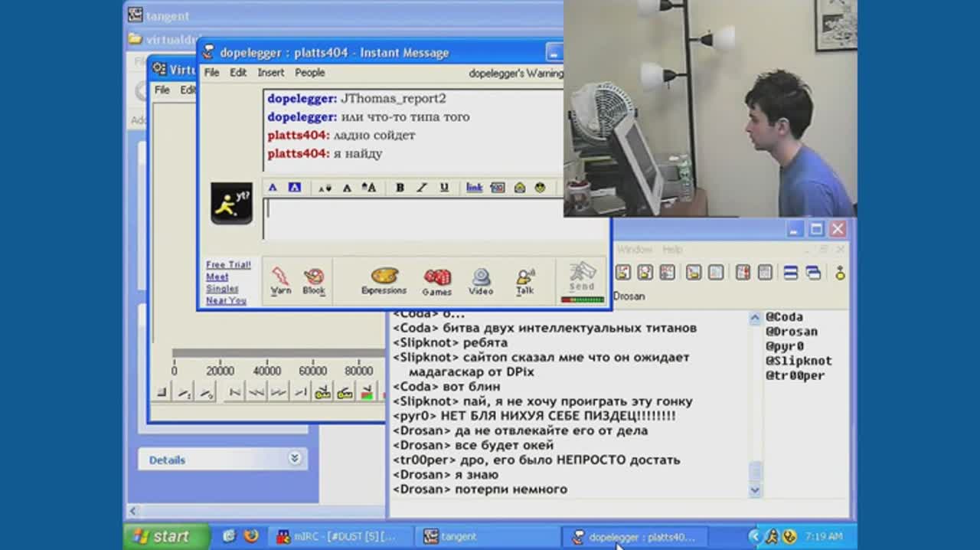Open the People menu
Image resolution: width=980 pixels, height=550 pixels.
point(310,73)
